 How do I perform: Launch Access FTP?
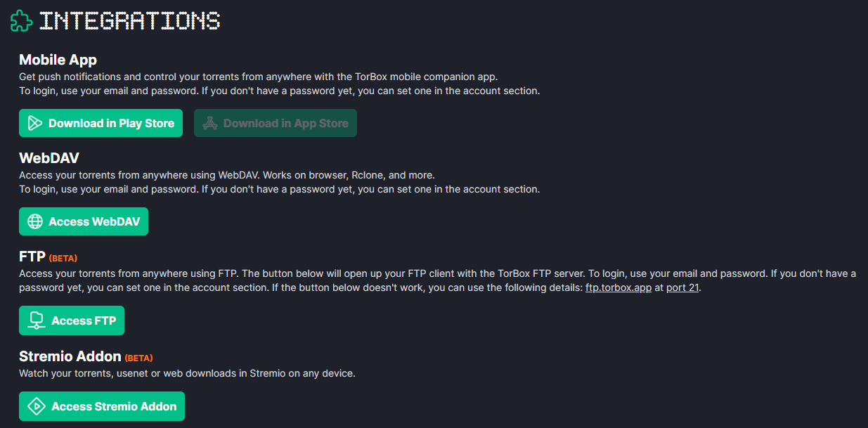71,320
